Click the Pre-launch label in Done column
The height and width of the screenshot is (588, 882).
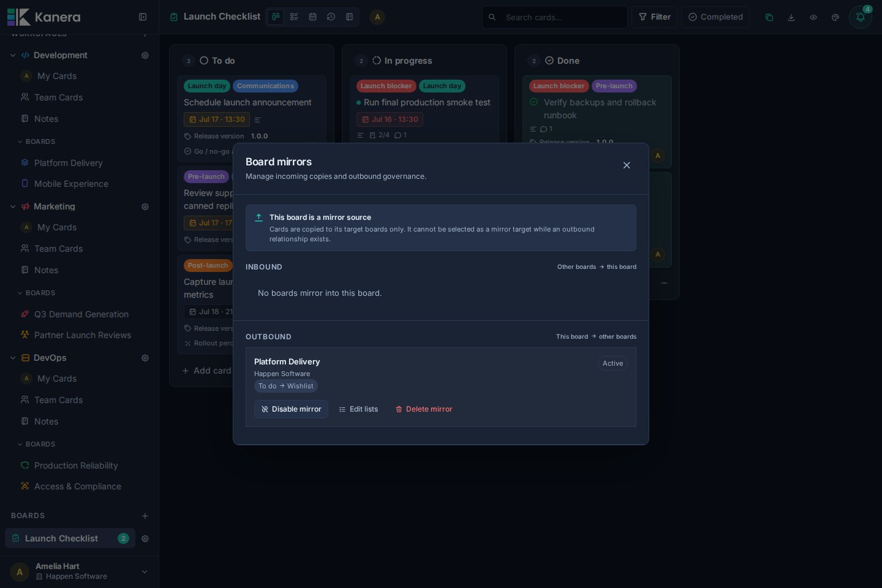pyautogui.click(x=614, y=86)
